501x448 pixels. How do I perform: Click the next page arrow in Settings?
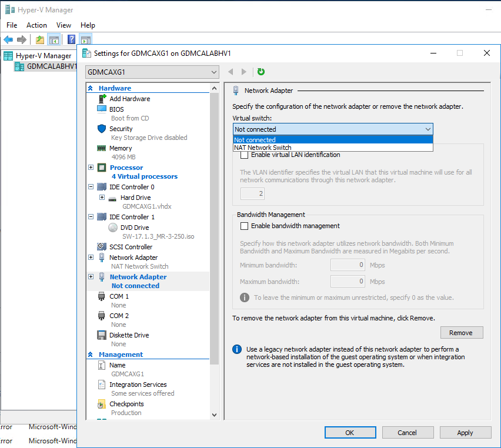(x=244, y=72)
